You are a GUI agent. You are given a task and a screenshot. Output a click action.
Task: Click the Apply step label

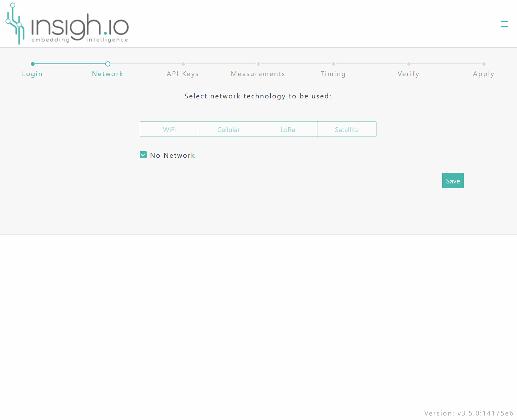point(483,74)
